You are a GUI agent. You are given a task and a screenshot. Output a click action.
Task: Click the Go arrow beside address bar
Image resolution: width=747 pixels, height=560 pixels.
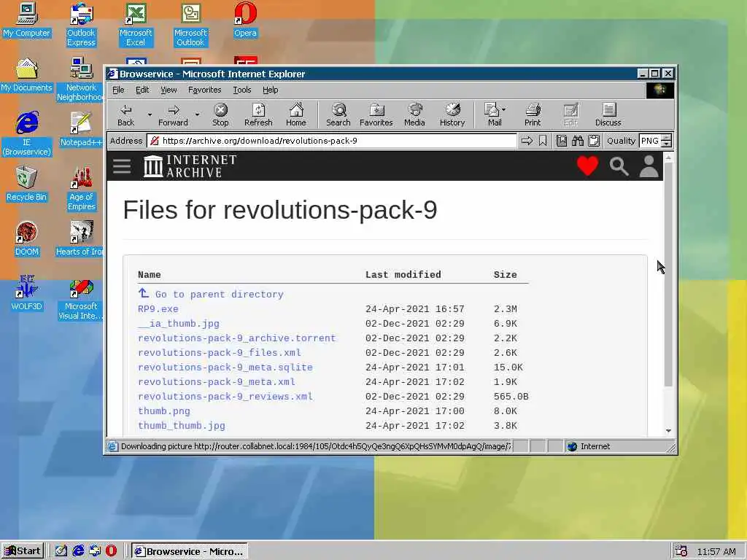pyautogui.click(x=527, y=141)
